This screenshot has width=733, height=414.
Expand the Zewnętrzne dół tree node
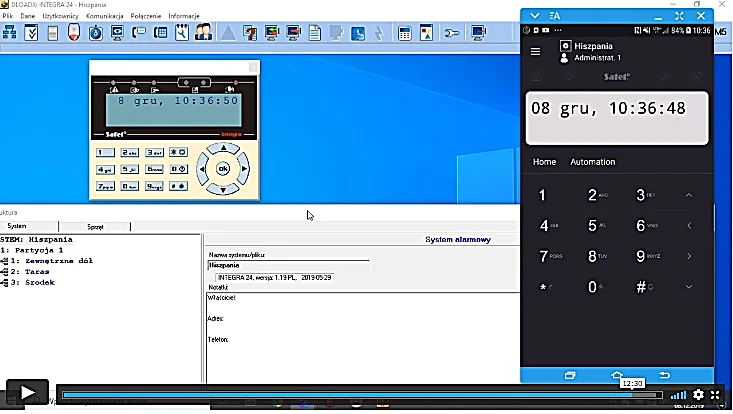[x=4, y=261]
